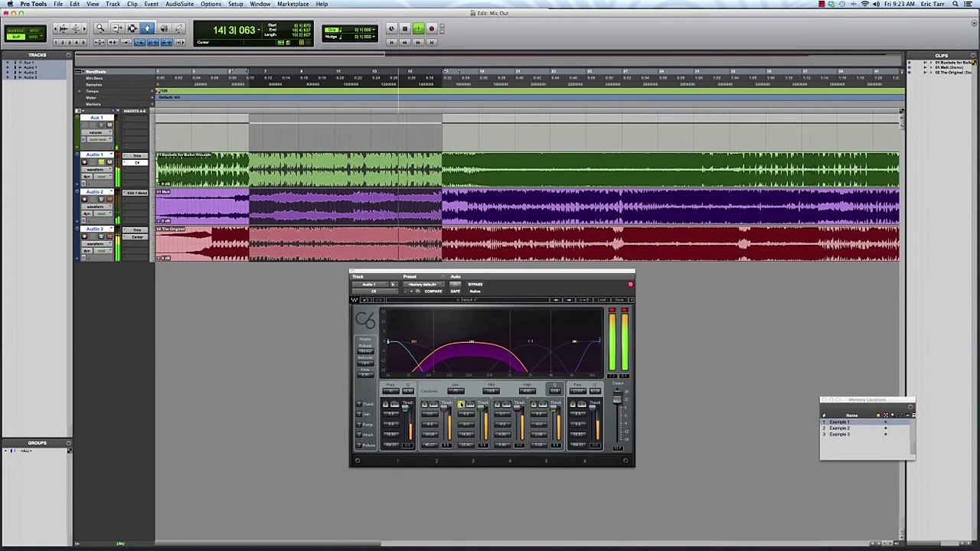Enable Shuffle edit mode
The width and height of the screenshot is (980, 551).
click(16, 31)
